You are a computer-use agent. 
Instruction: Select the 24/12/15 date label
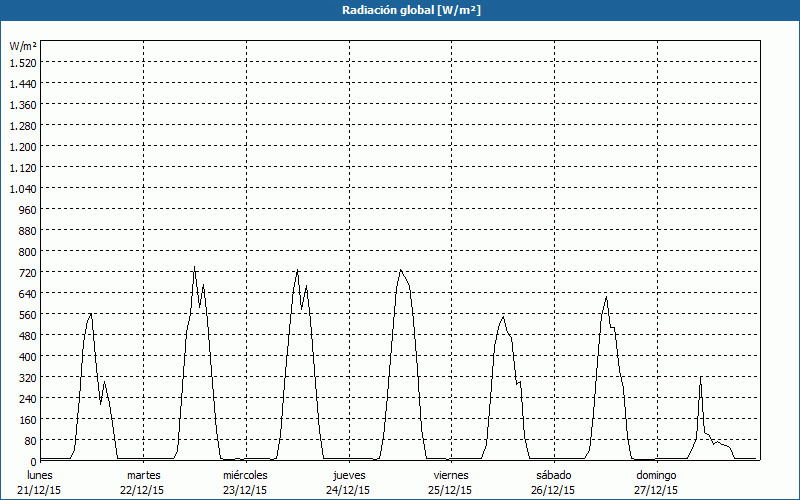click(348, 490)
